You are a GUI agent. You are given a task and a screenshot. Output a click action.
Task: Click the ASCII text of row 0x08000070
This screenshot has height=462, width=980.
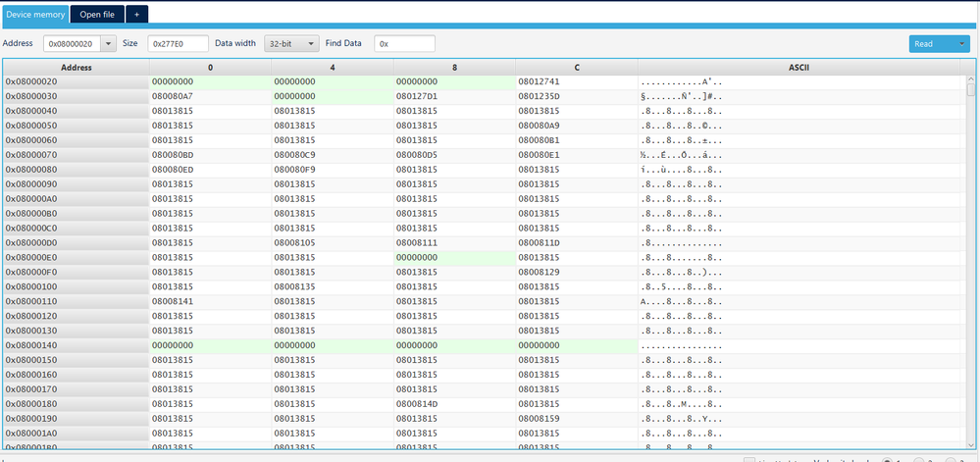click(681, 155)
